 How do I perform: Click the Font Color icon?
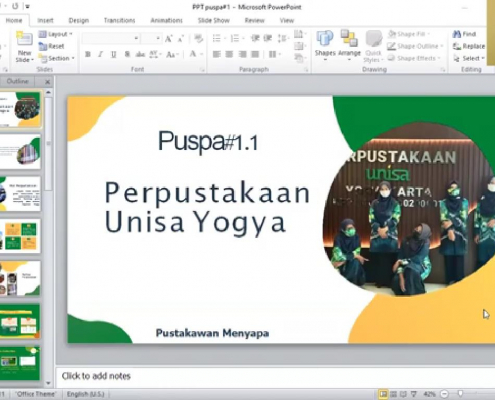pyautogui.click(x=193, y=54)
